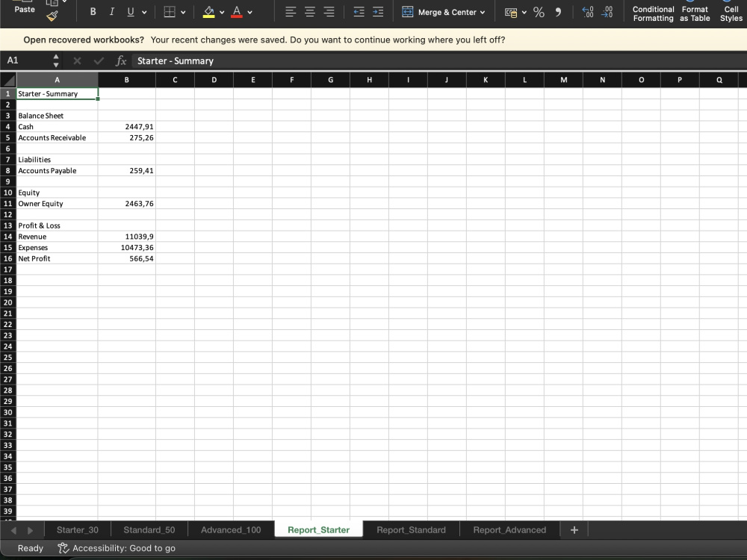
Task: Open fill color dropdown arrow
Action: [222, 13]
